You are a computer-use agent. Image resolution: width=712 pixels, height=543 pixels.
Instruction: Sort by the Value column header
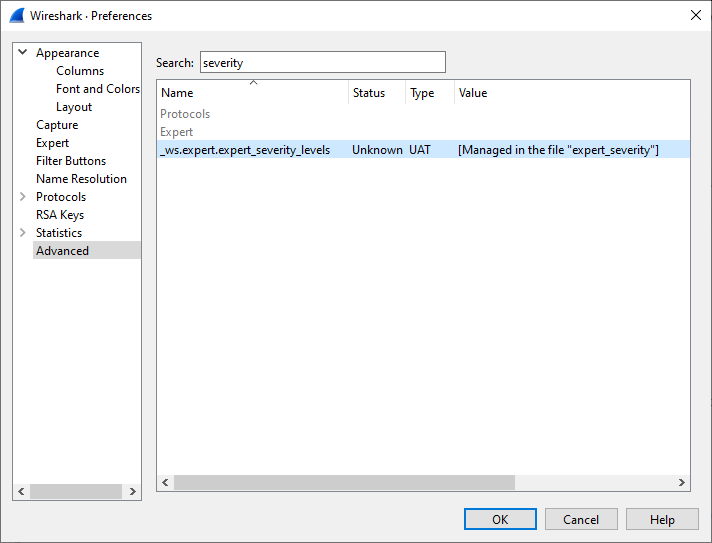[572, 93]
